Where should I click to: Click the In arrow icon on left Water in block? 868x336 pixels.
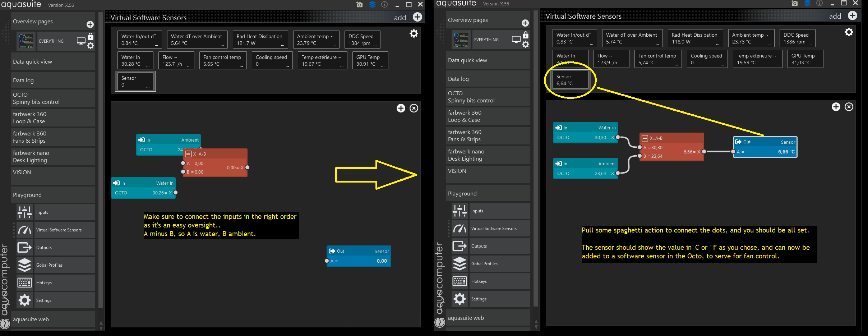[116, 183]
